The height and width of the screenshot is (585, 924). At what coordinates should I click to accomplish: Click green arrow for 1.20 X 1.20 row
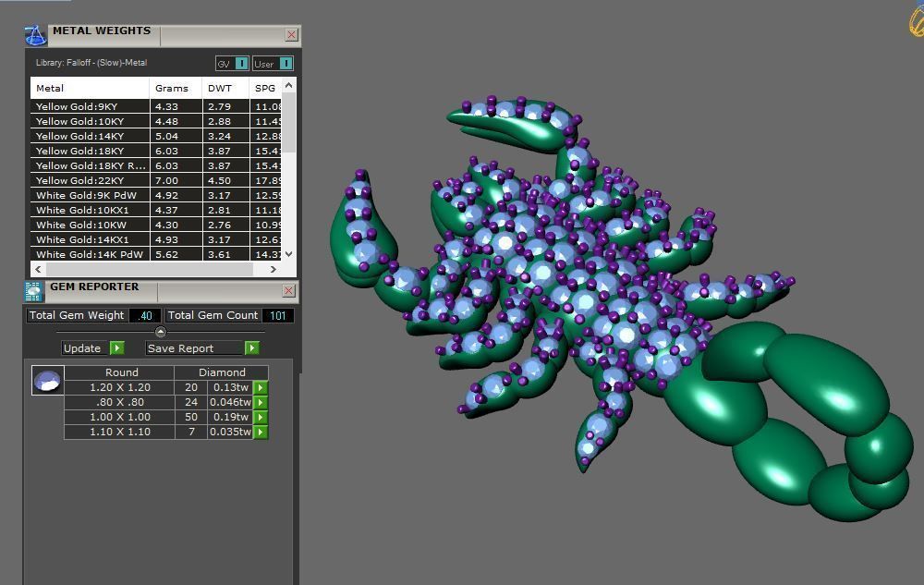pos(261,387)
